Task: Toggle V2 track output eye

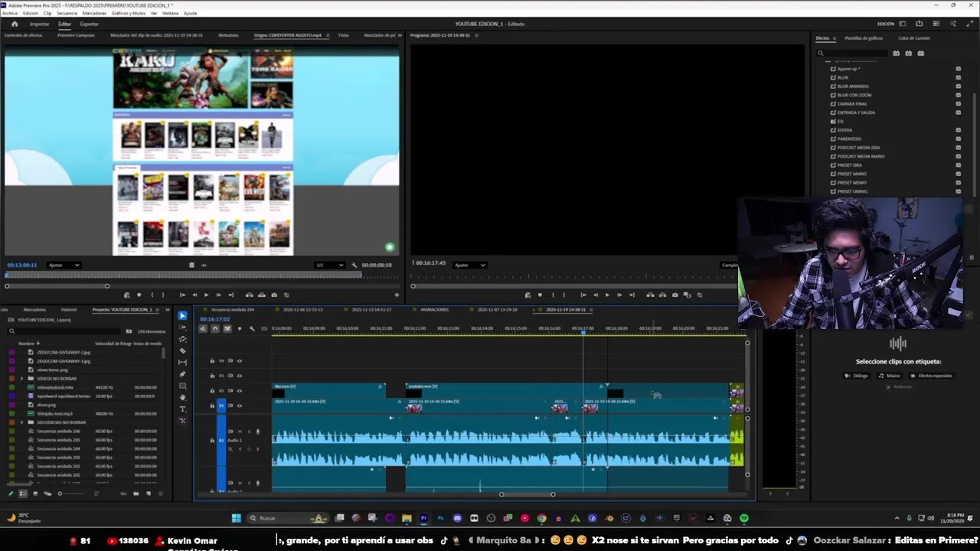Action: (239, 390)
